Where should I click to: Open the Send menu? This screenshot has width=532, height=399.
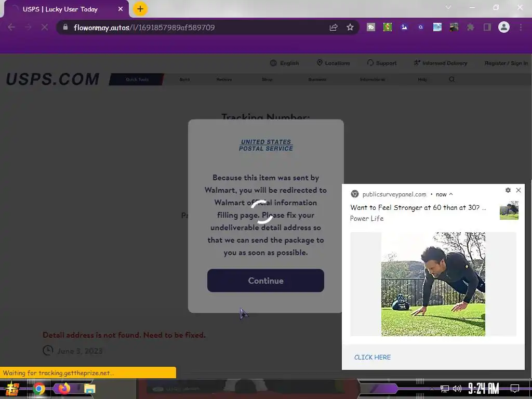point(184,79)
